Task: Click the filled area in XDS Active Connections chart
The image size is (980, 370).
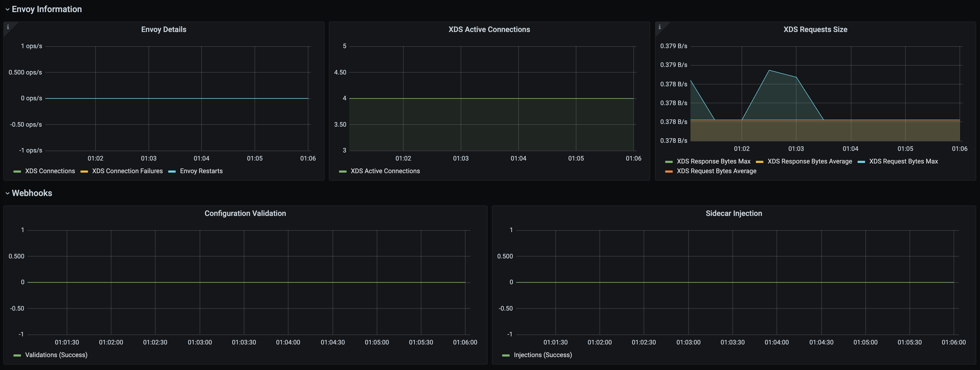Action: [491, 125]
